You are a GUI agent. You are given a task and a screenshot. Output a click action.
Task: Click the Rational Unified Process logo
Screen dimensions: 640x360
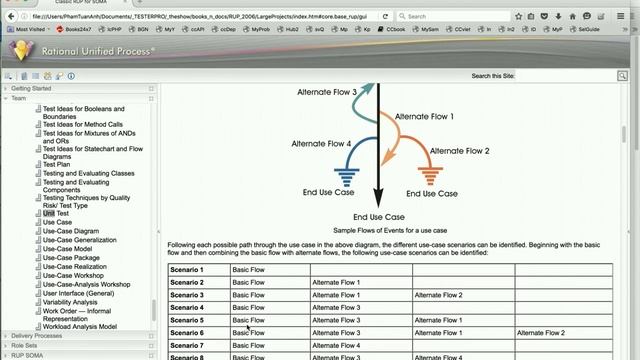click(21, 51)
